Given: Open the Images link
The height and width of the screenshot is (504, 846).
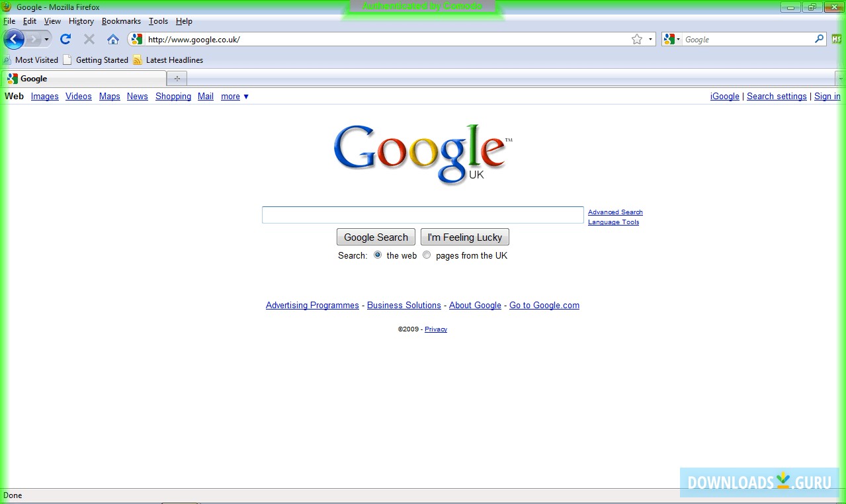Looking at the screenshot, I should 45,97.
